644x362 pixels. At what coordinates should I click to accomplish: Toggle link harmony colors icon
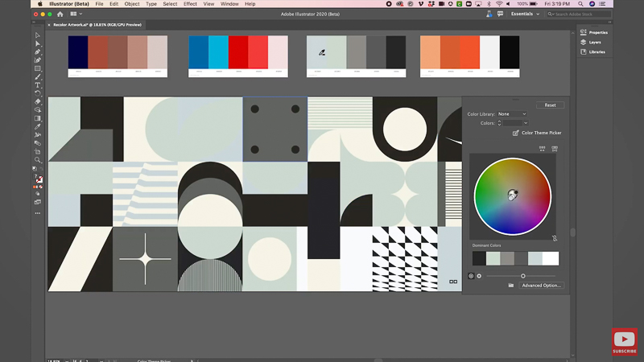pyautogui.click(x=555, y=238)
